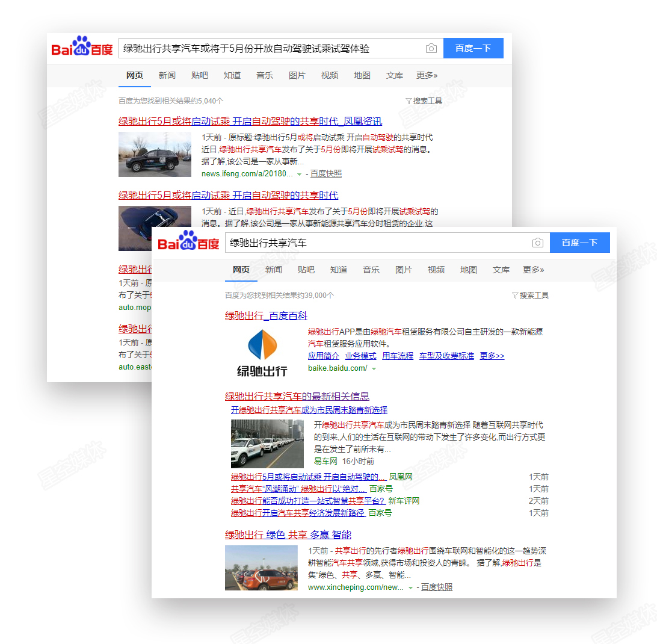Open 应用简介 sublink
This screenshot has height=644, width=657.
324,356
